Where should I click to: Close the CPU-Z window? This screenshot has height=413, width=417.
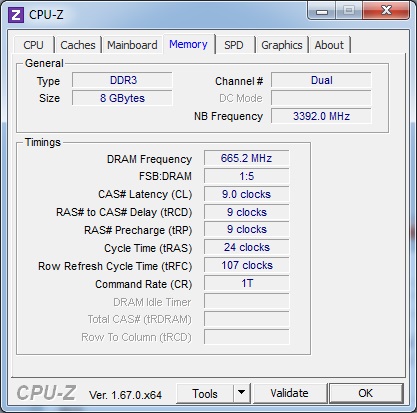386,11
